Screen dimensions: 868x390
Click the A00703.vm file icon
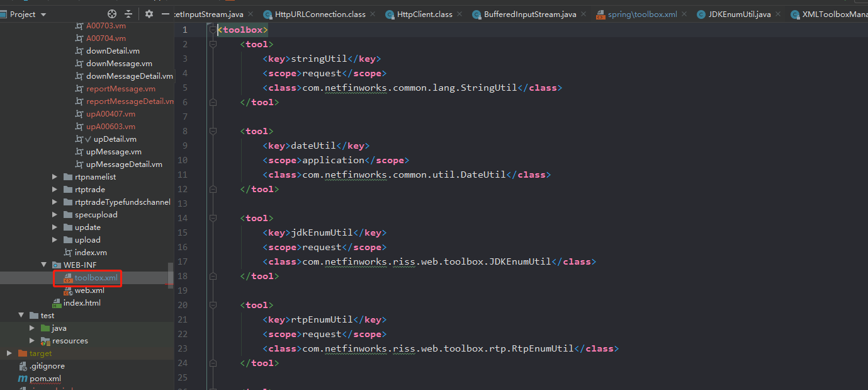pyautogui.click(x=79, y=26)
